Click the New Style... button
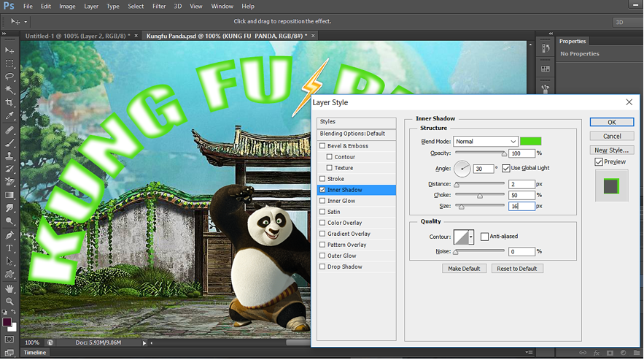Screen dimensions: 644x360 [612, 150]
